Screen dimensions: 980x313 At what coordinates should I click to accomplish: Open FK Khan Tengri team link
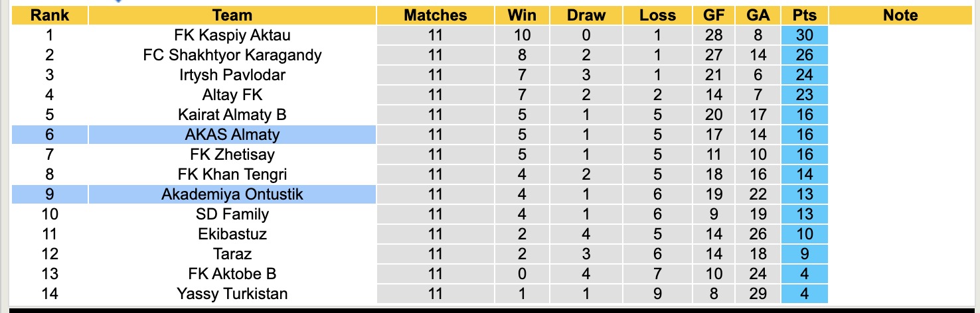point(232,174)
